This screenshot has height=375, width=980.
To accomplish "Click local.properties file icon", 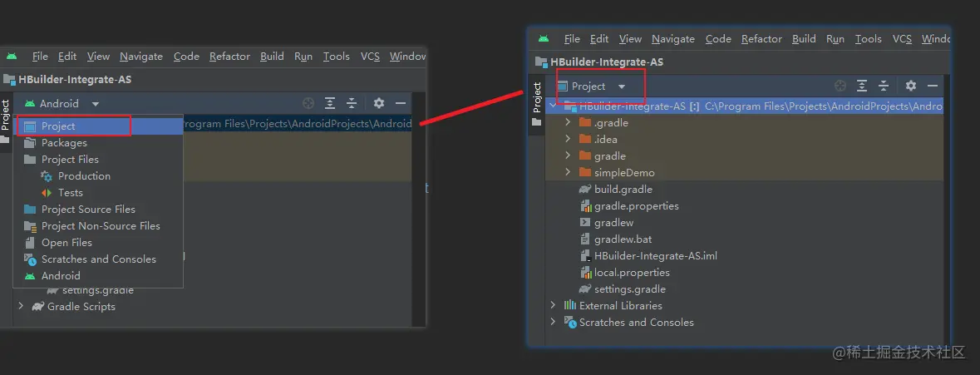I will [x=585, y=273].
